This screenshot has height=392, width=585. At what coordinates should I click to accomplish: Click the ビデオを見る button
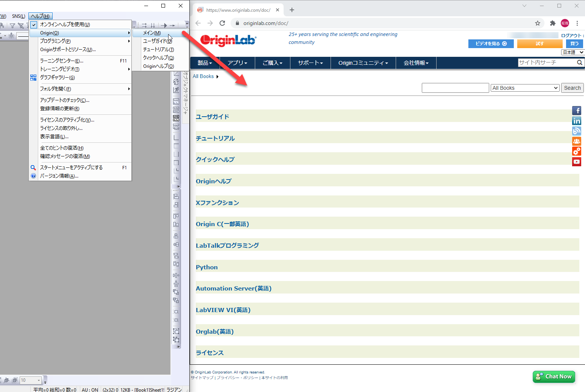coord(491,44)
